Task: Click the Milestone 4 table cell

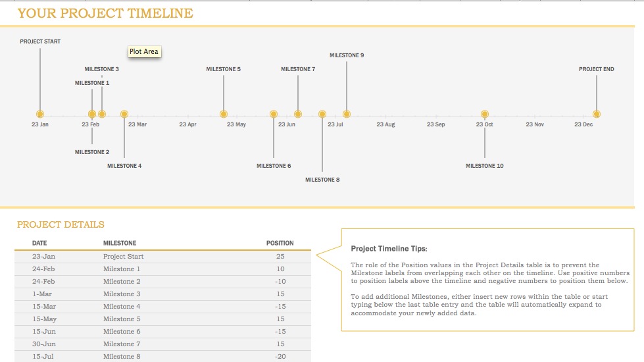Action: point(122,307)
